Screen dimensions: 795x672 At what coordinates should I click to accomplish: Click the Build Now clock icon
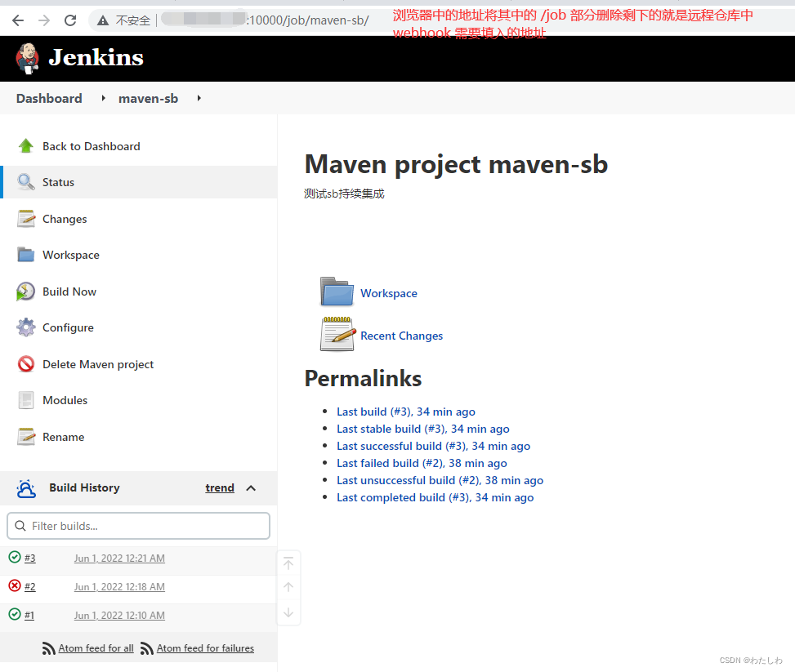[26, 291]
